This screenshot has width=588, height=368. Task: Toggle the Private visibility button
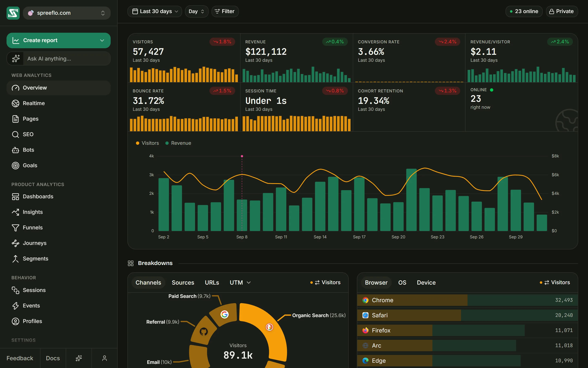(562, 11)
